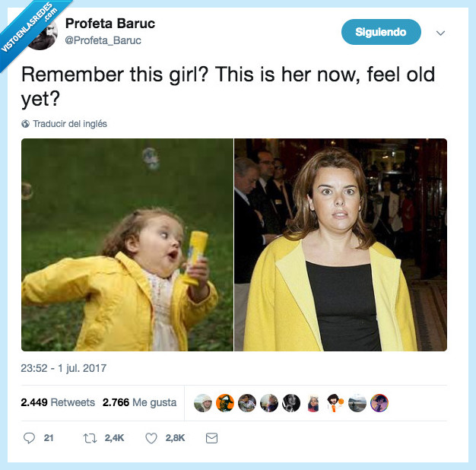
Task: Expand the tweet options chevron
Action: click(440, 33)
